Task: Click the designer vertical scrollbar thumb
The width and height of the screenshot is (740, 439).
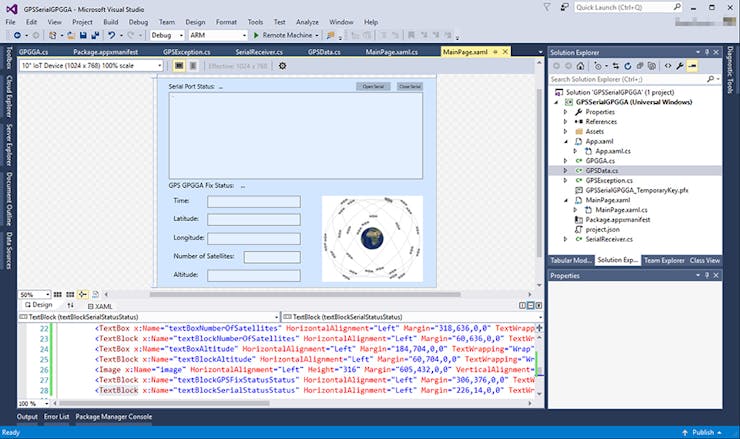Action: [539, 172]
